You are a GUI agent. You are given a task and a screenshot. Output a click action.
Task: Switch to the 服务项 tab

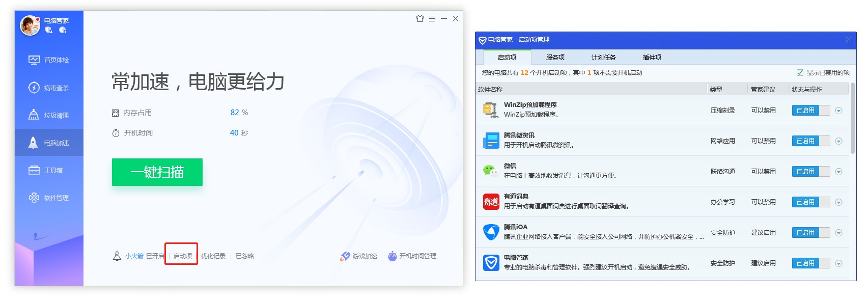point(555,57)
